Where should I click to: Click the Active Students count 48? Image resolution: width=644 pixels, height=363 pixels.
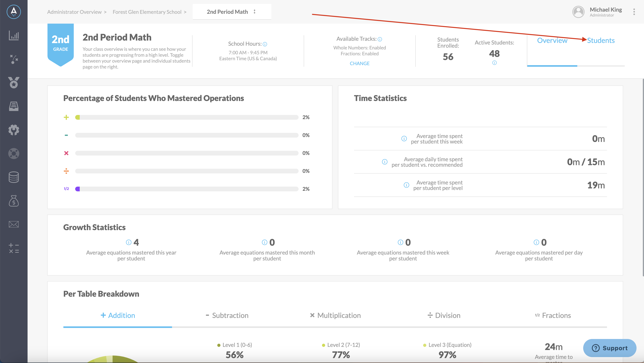pyautogui.click(x=494, y=54)
